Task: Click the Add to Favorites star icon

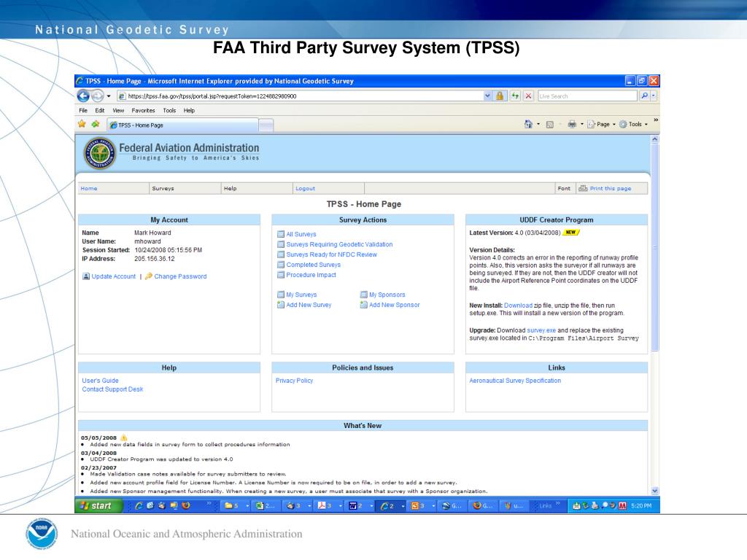Action: [x=96, y=124]
